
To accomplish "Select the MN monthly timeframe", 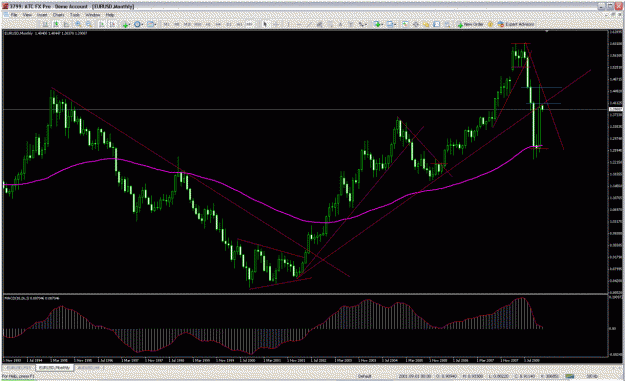I will click(249, 24).
